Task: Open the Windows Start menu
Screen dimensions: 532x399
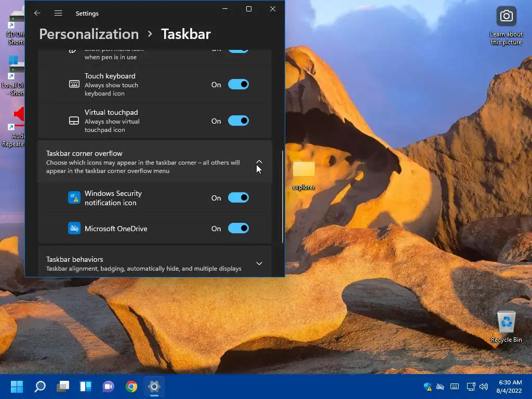Action: 17,387
